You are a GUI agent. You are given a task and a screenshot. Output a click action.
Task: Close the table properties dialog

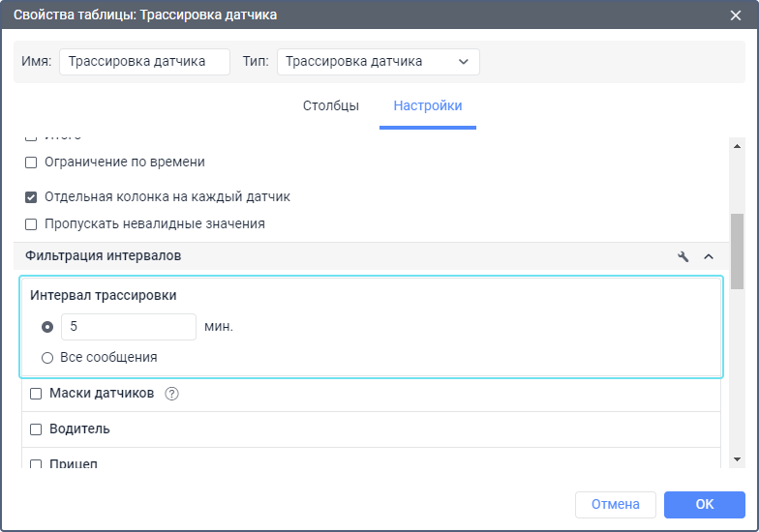tap(736, 15)
